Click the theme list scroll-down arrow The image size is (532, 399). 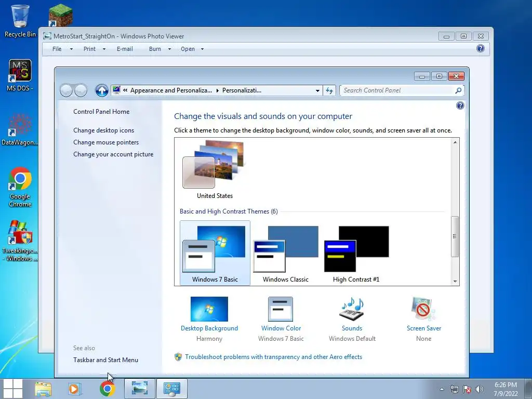[455, 281]
